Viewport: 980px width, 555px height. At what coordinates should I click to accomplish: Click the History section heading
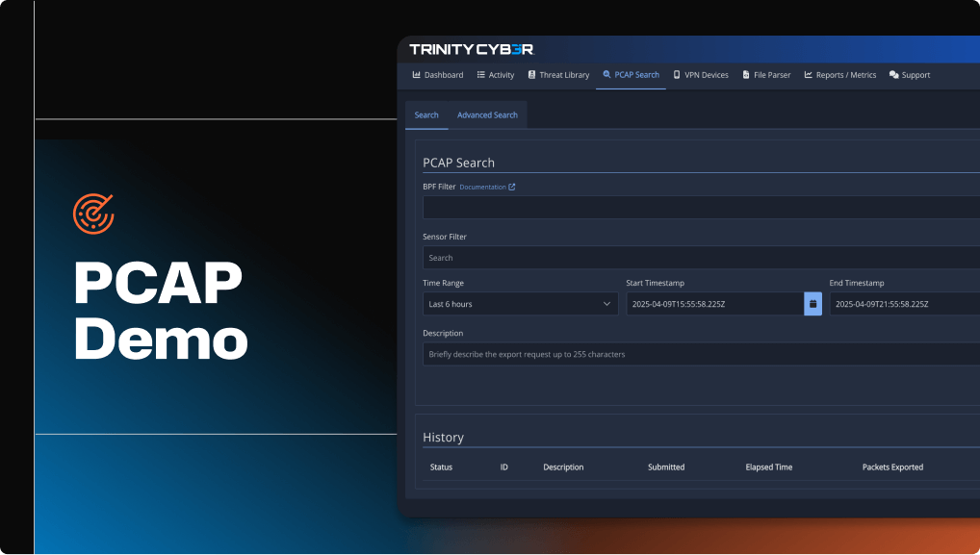pos(443,437)
